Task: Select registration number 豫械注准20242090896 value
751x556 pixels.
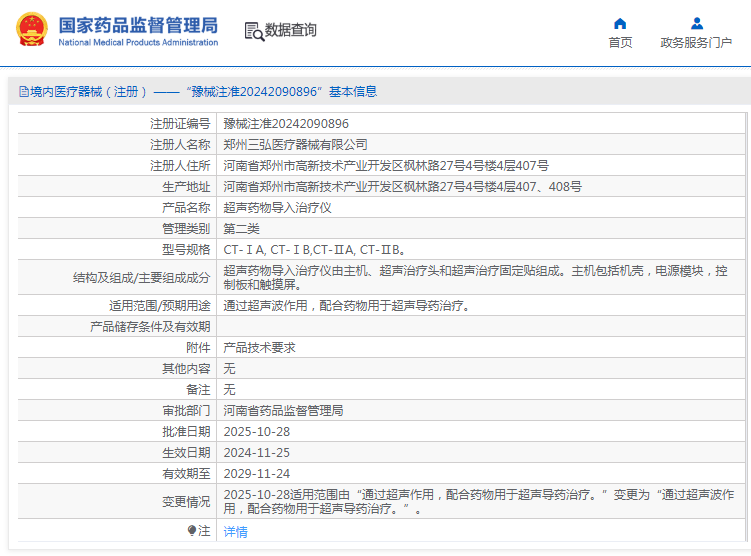Action: click(x=286, y=124)
